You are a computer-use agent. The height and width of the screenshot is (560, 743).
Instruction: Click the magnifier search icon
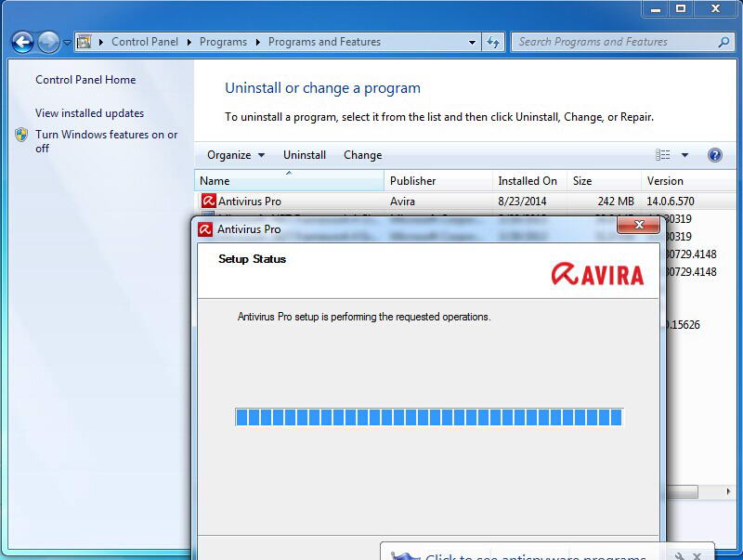(723, 42)
